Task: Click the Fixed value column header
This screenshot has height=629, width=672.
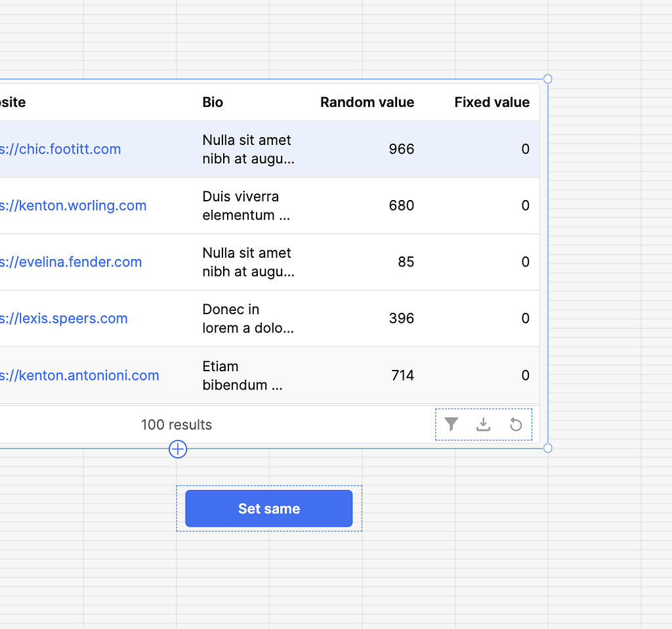Action: tap(492, 102)
